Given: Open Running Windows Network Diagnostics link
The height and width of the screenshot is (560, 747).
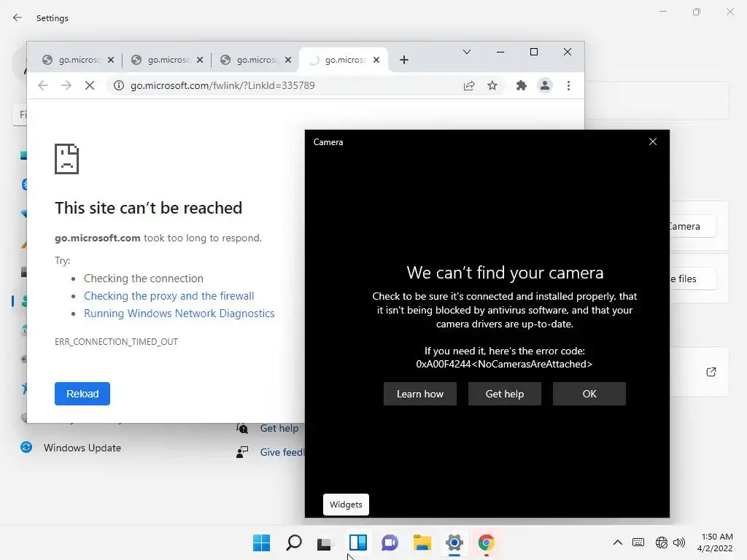Looking at the screenshot, I should click(x=179, y=314).
